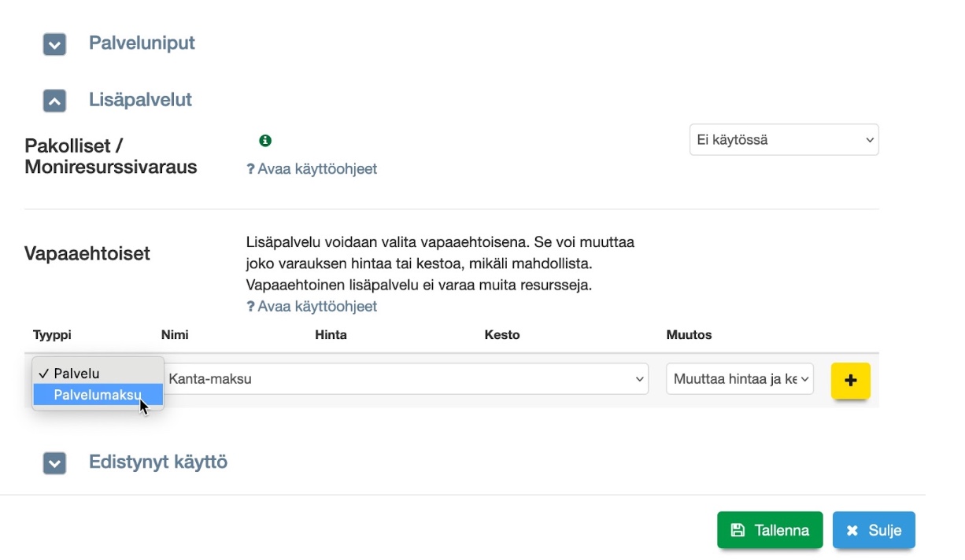Image resolution: width=965 pixels, height=560 pixels.
Task: Open the Kanta-maksu name dropdown
Action: point(405,379)
